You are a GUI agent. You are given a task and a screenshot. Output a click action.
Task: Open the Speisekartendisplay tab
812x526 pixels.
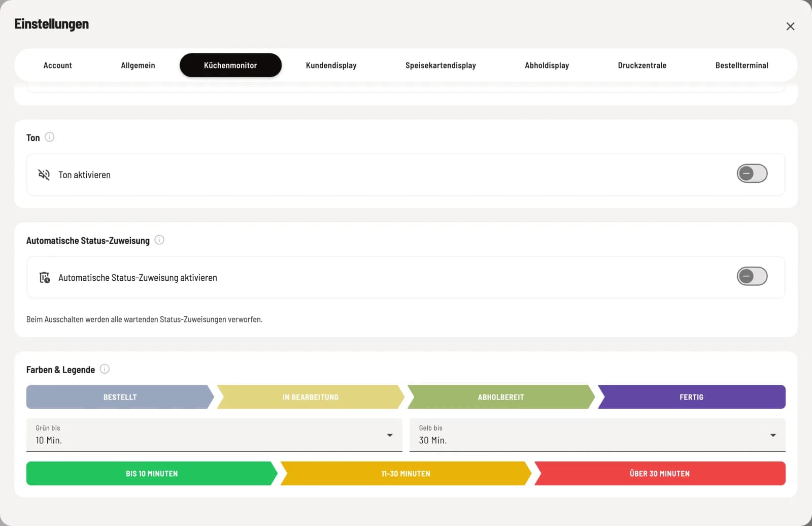(441, 65)
